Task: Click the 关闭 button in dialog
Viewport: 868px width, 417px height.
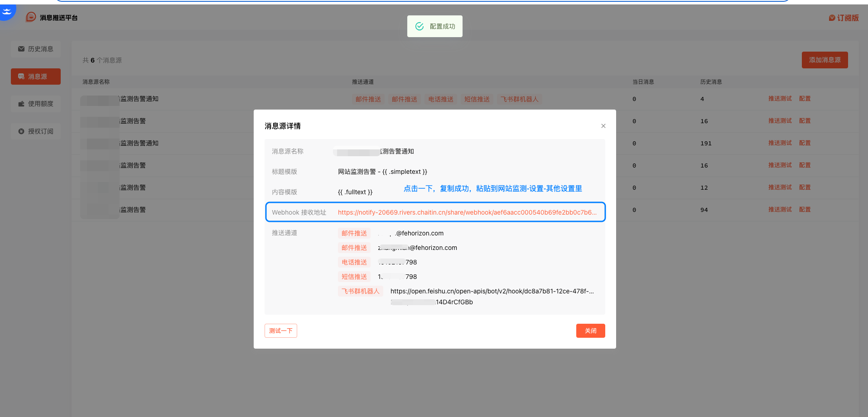Action: tap(590, 331)
